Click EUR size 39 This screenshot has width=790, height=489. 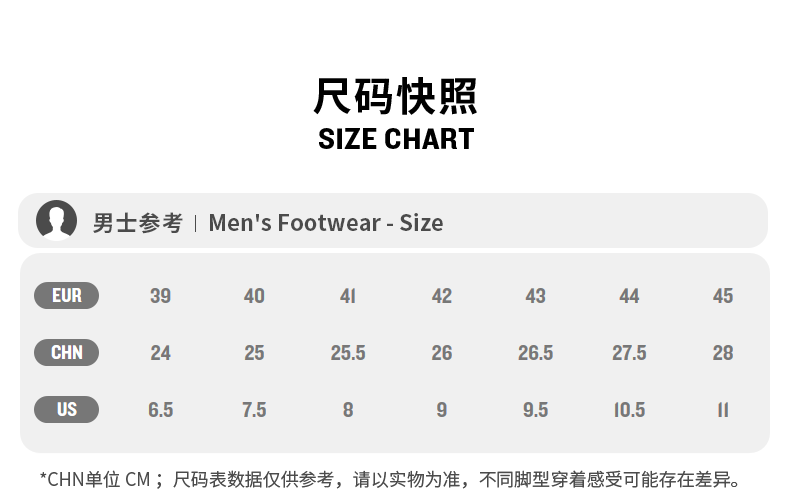[x=160, y=296]
